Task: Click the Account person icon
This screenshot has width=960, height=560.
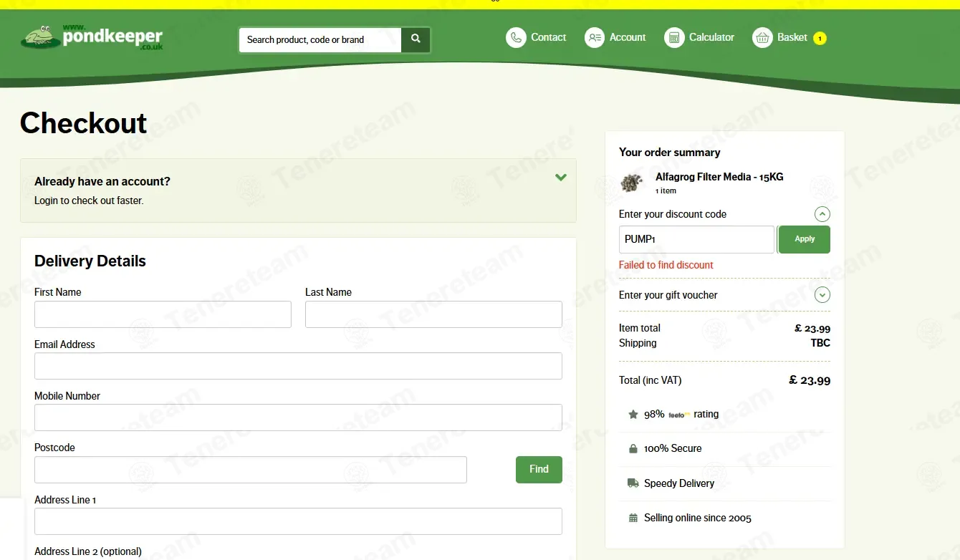Action: 595,38
